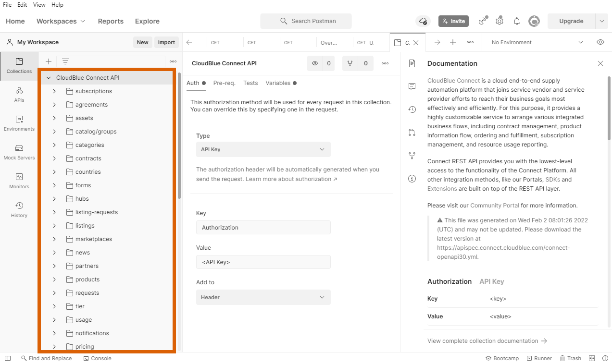Click the Import button
This screenshot has width=612, height=364.
pyautogui.click(x=166, y=42)
